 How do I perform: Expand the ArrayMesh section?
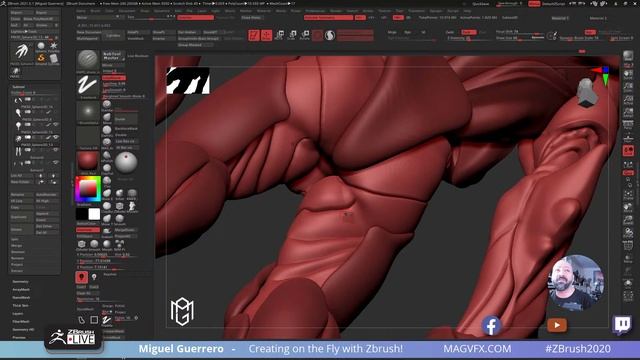(21, 289)
